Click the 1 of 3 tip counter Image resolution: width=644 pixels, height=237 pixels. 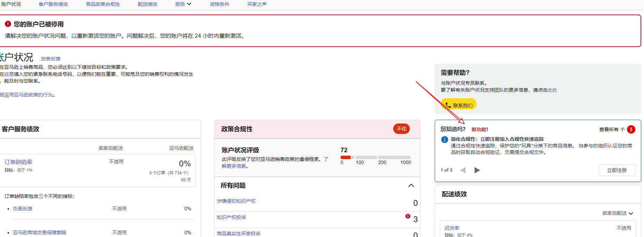tap(447, 170)
